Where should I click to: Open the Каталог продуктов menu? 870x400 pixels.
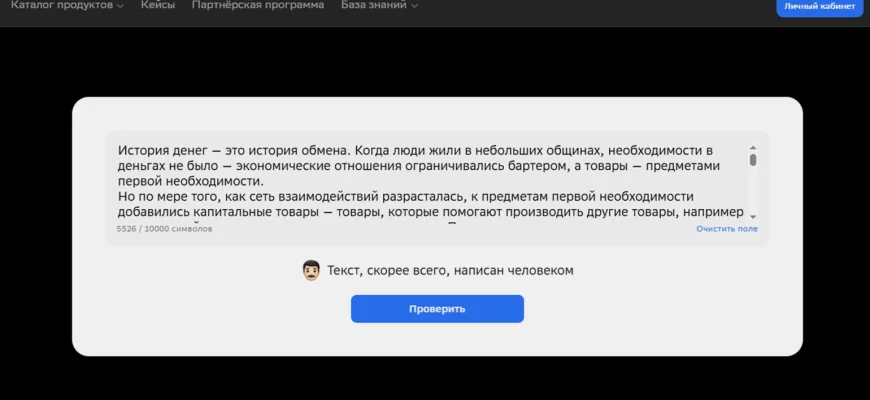pos(61,5)
